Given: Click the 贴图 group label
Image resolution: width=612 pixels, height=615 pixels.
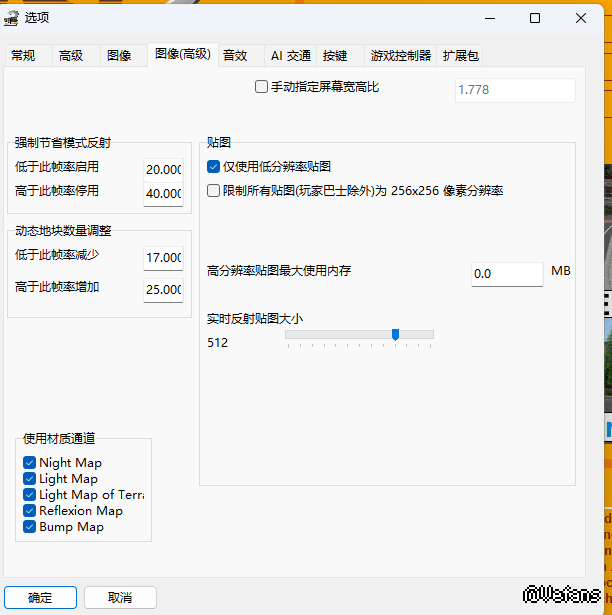Looking at the screenshot, I should pos(219,142).
